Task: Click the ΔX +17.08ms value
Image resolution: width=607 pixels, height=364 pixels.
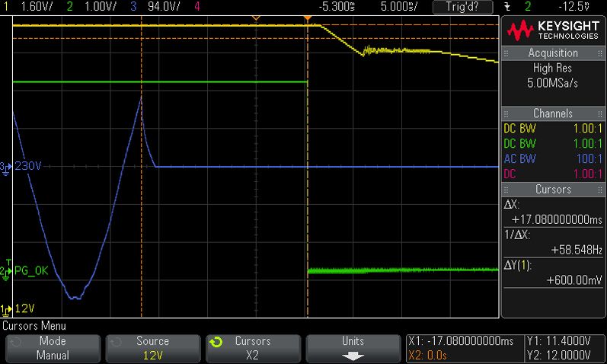Action: pos(557,219)
